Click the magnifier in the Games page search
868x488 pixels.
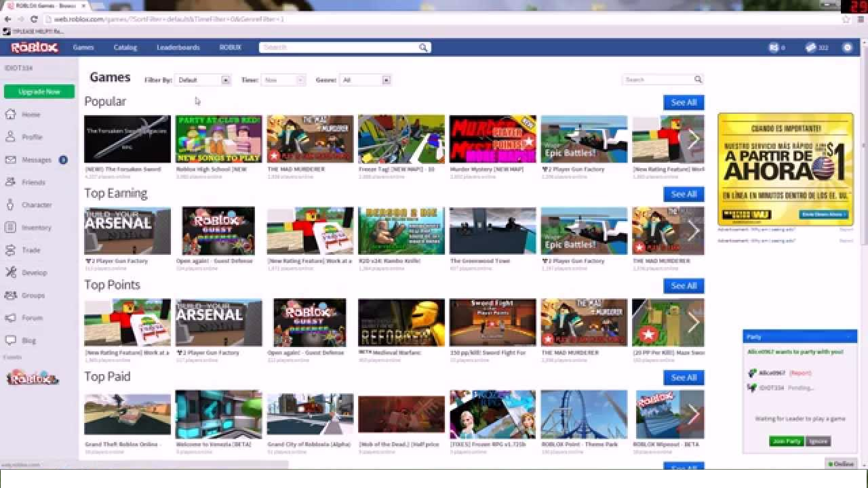click(698, 80)
